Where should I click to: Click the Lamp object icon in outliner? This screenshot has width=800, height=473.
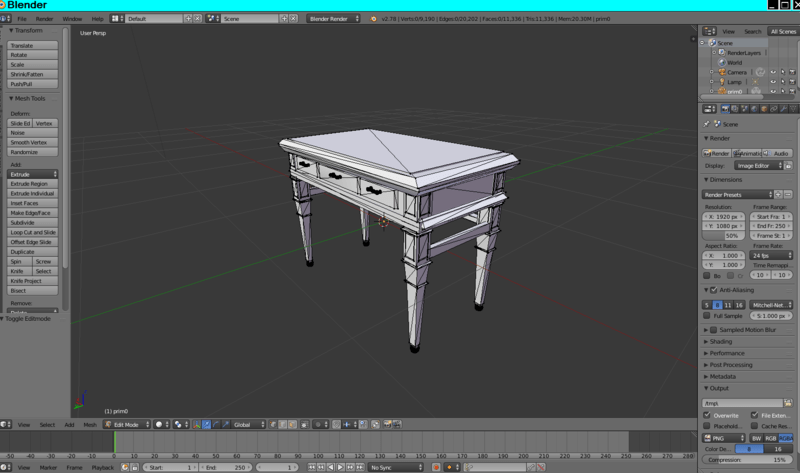[721, 82]
